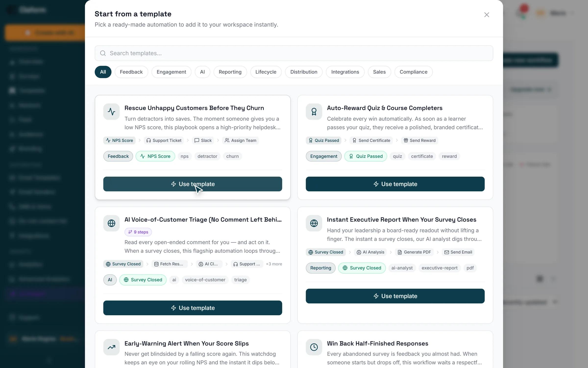
Task: Close the template dialog with the X icon
Action: click(x=487, y=15)
